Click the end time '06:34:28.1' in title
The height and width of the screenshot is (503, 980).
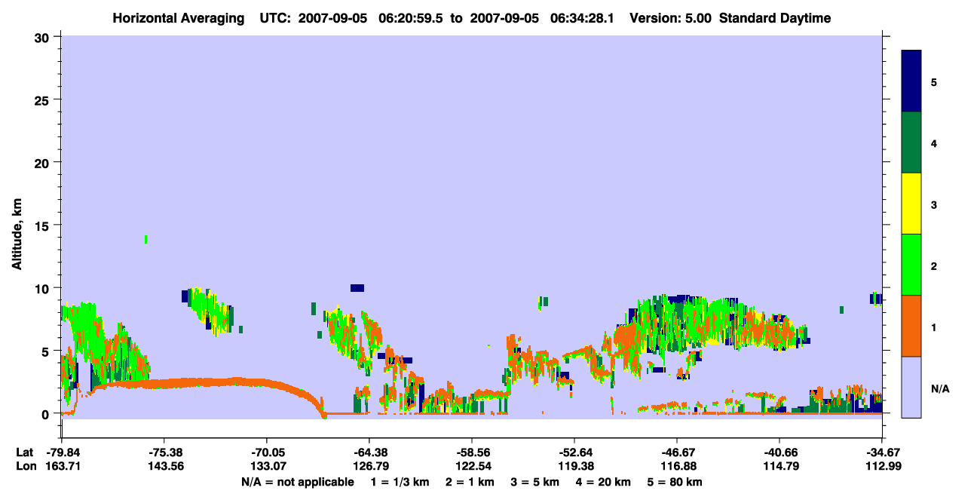point(582,18)
